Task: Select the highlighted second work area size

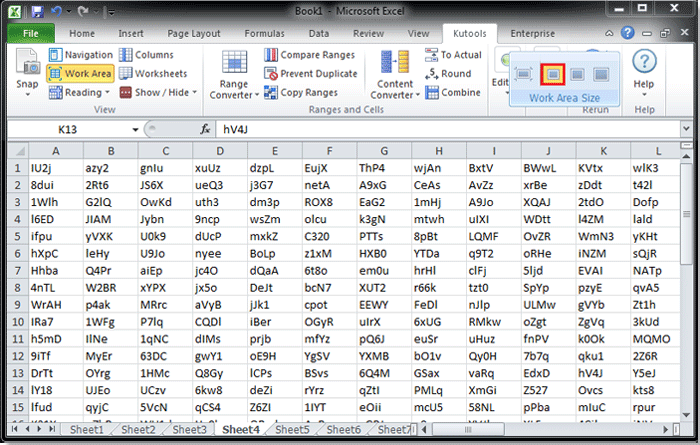Action: click(551, 74)
